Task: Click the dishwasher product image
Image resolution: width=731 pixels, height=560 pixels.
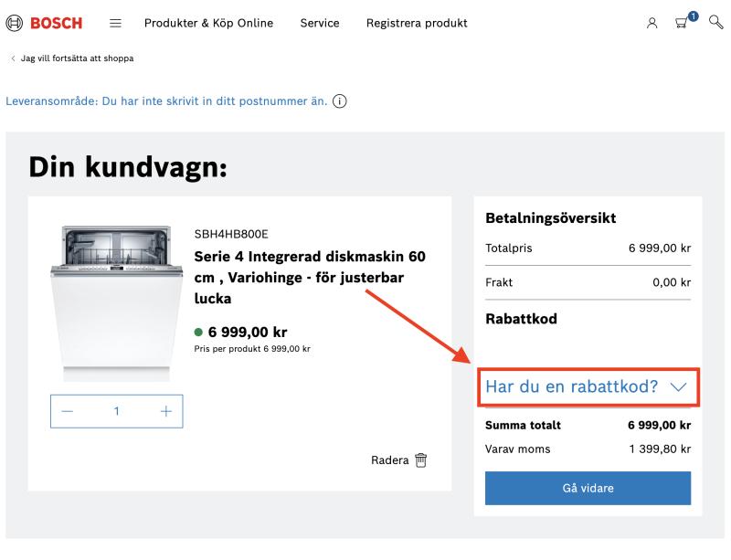Action: (117, 303)
